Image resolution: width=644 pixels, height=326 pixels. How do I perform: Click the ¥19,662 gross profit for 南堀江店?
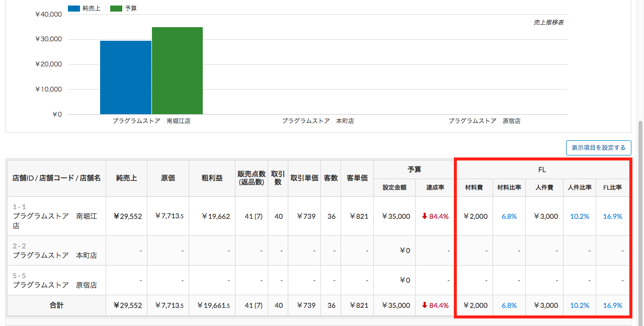click(x=215, y=216)
